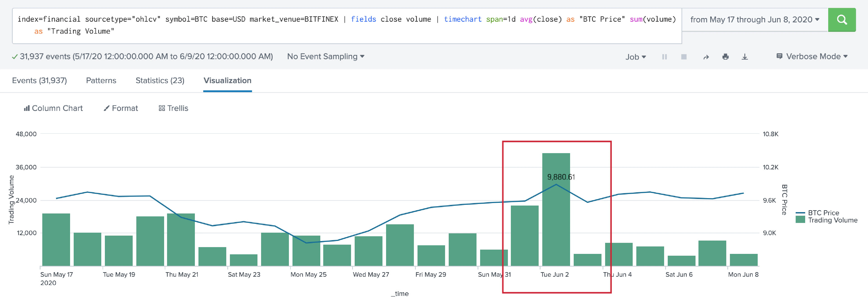The image size is (868, 302).
Task: Open No Event Sampling dropdown
Action: tap(325, 56)
